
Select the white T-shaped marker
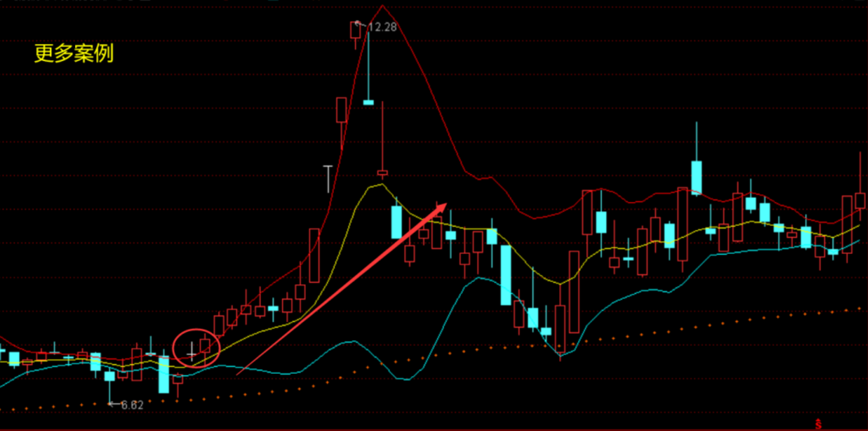point(328,179)
